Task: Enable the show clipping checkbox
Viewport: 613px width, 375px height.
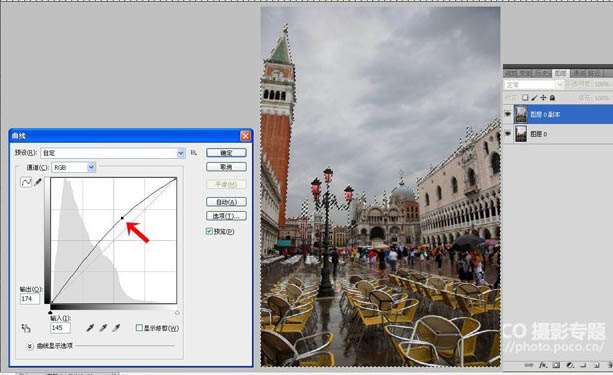Action: pos(139,328)
